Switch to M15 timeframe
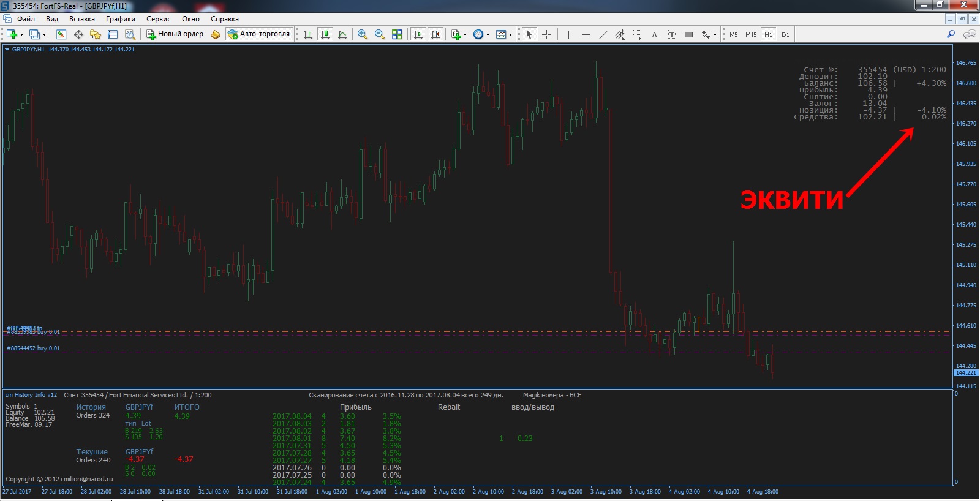This screenshot has width=980, height=501. [x=751, y=34]
